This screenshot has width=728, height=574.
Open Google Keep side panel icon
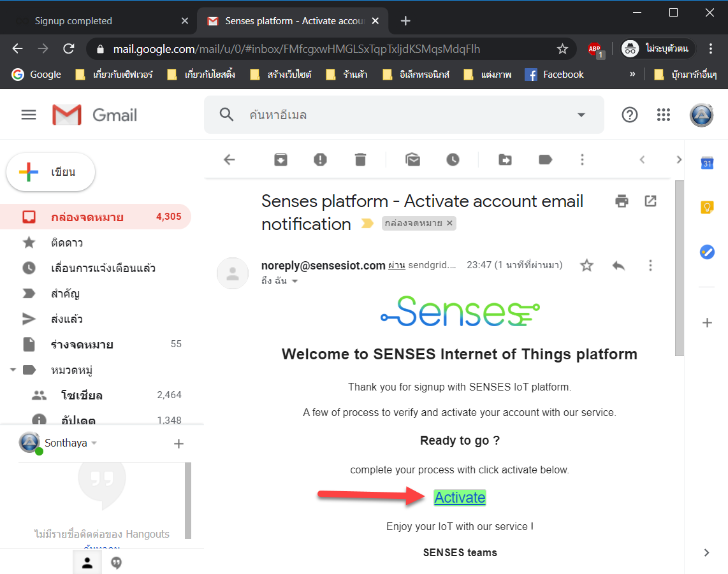pos(706,207)
